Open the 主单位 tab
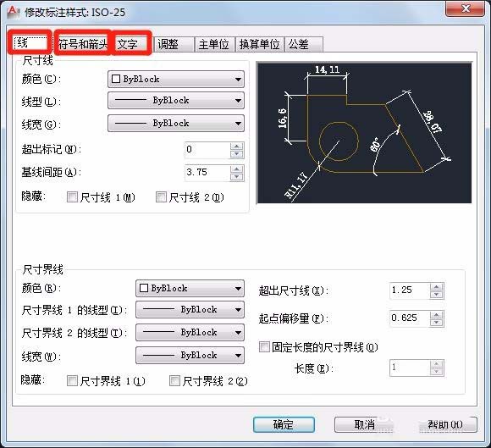This screenshot has width=491, height=448. (214, 44)
